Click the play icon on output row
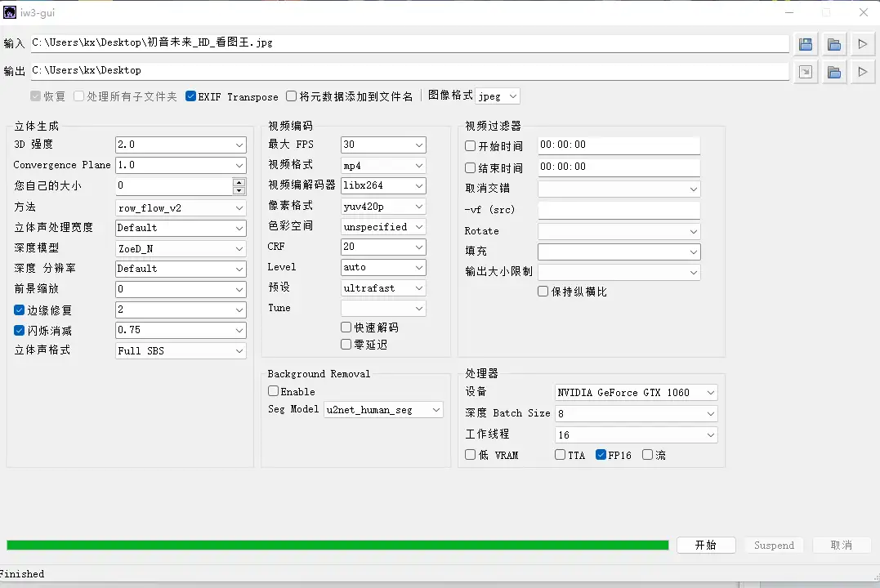Image resolution: width=880 pixels, height=588 pixels. click(863, 72)
